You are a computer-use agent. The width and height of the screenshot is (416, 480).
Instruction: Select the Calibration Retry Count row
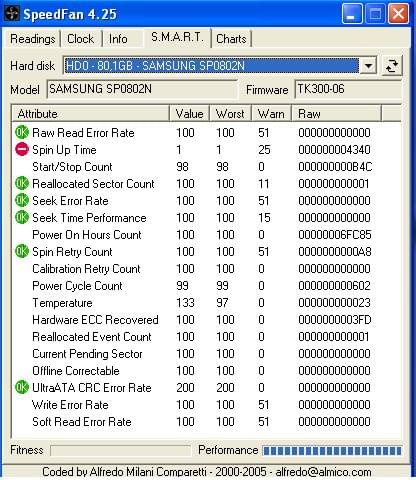click(x=206, y=269)
